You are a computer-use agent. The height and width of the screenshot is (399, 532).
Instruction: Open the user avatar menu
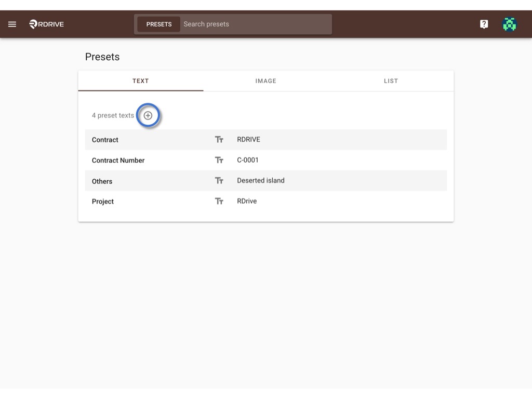(509, 24)
